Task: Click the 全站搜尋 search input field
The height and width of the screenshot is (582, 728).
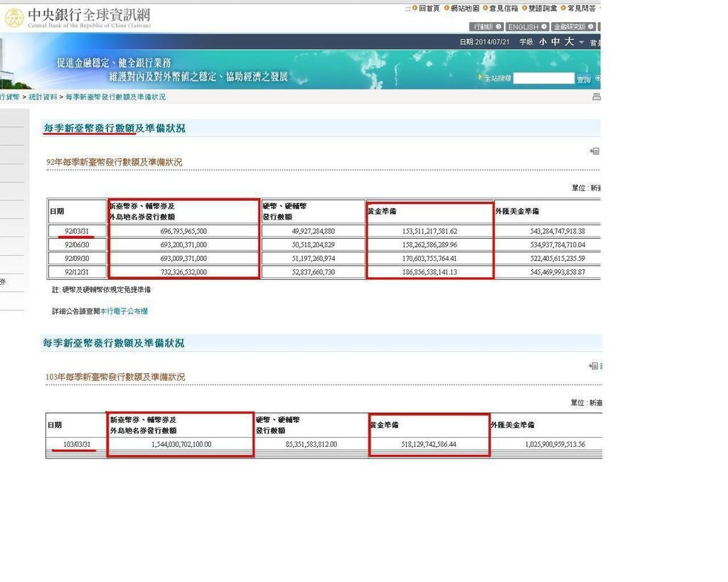Action: click(544, 78)
